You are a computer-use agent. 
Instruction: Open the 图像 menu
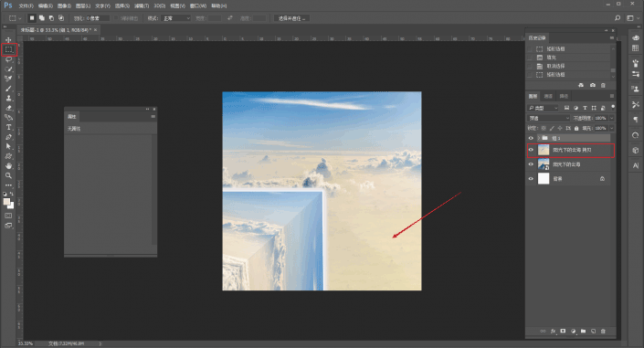point(65,5)
